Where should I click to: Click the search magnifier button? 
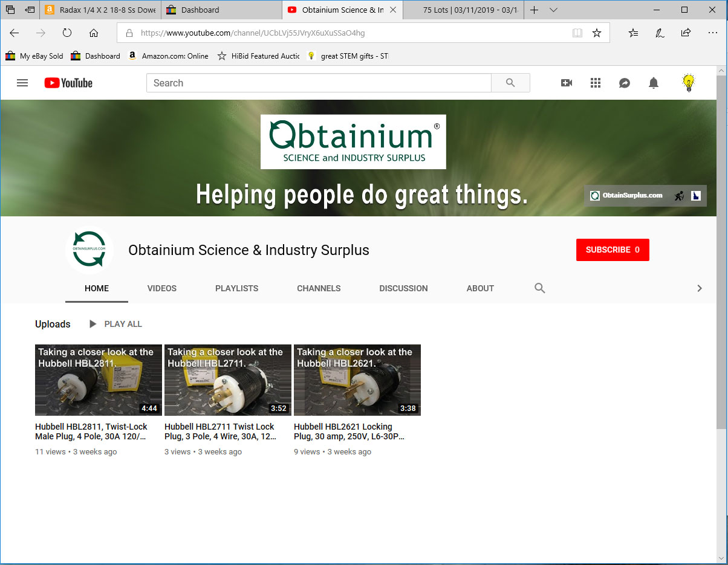pyautogui.click(x=510, y=83)
